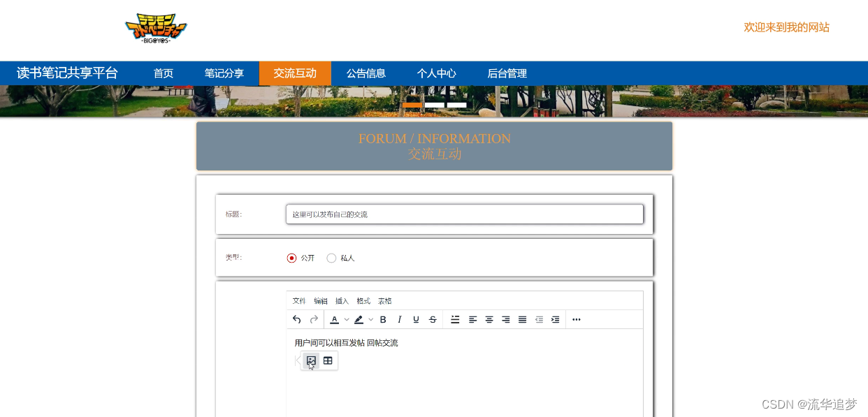Screen dimensions: 868x417
Task: Click the FORUM / INFORMATION heading
Action: (435, 138)
